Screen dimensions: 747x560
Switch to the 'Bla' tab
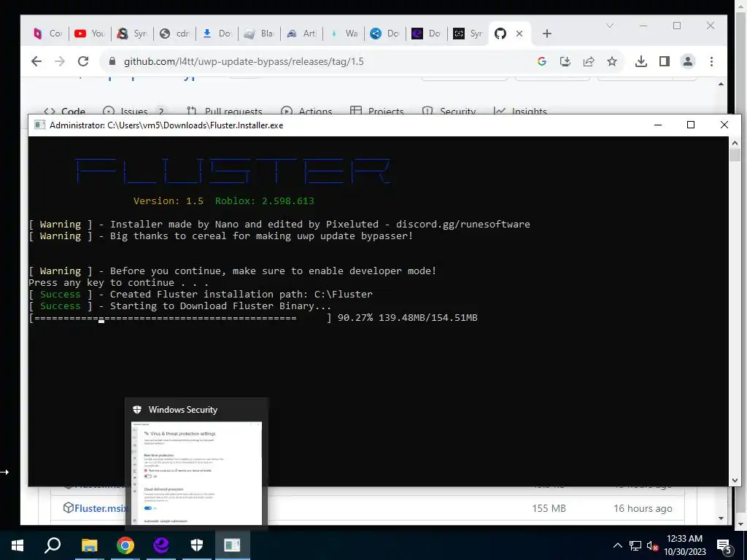click(x=259, y=34)
